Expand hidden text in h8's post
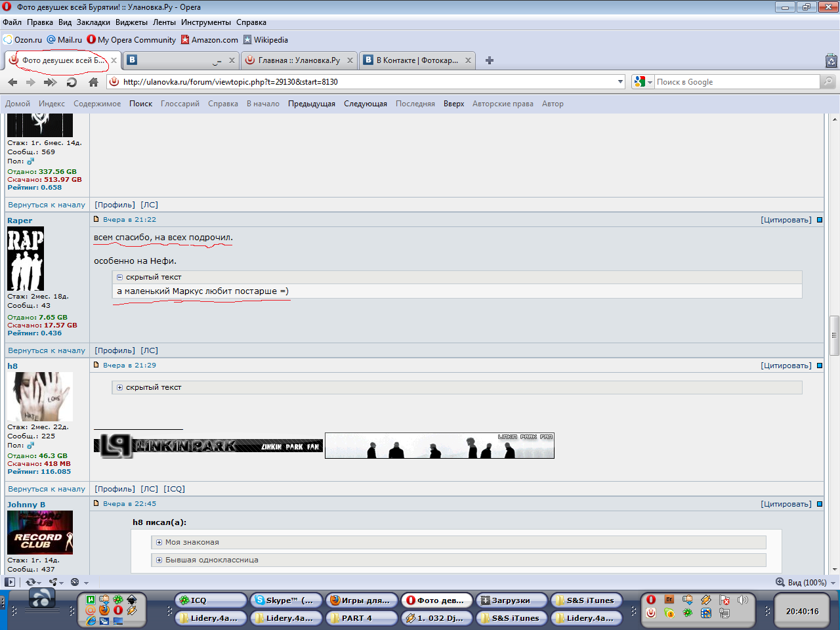This screenshot has height=630, width=840. point(119,388)
